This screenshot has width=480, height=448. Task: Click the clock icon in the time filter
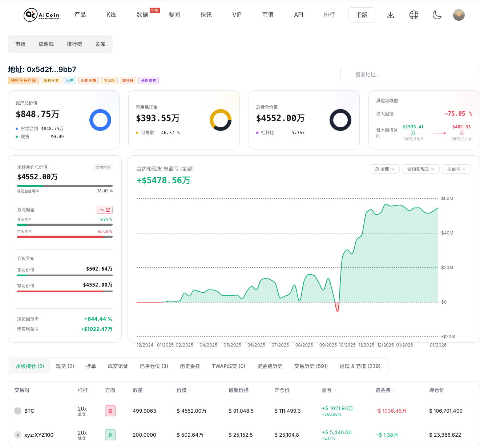pos(377,169)
